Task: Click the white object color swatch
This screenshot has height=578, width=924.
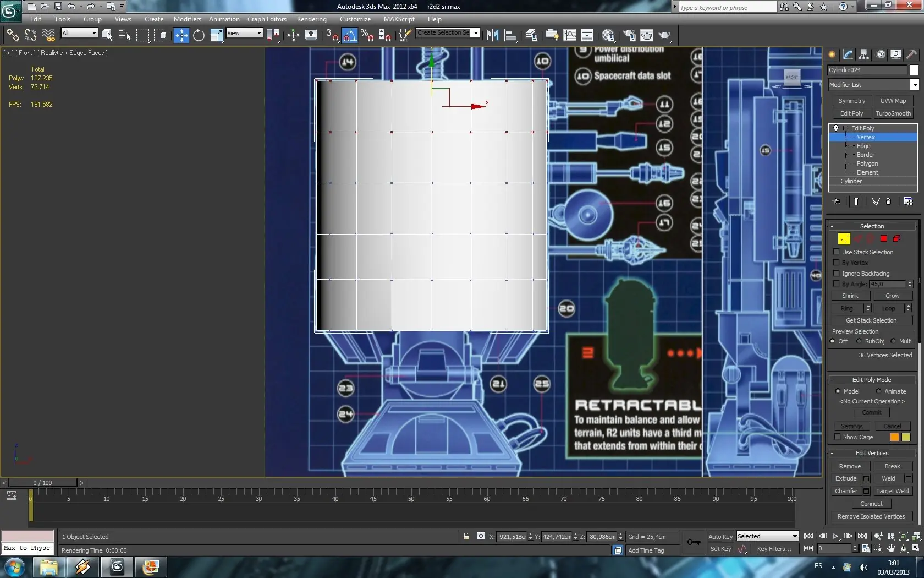Action: click(914, 70)
